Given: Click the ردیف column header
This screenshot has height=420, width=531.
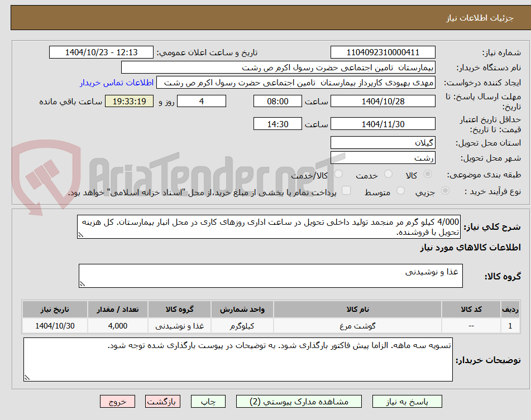Looking at the screenshot, I should (x=510, y=309).
